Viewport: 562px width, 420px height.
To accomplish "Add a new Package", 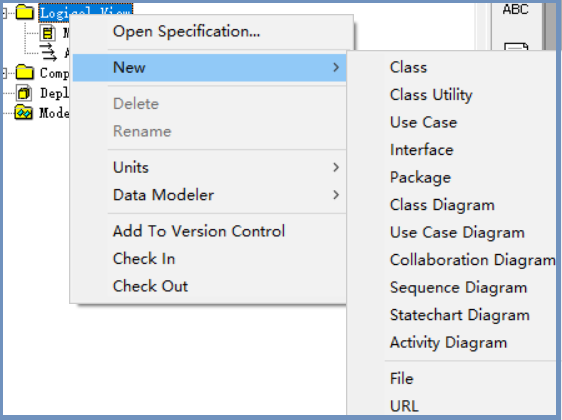I will (420, 177).
